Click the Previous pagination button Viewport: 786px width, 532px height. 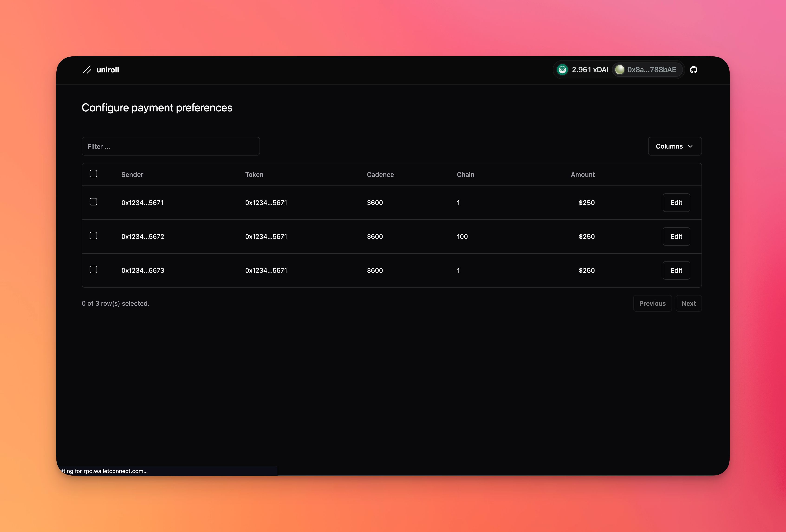point(652,303)
